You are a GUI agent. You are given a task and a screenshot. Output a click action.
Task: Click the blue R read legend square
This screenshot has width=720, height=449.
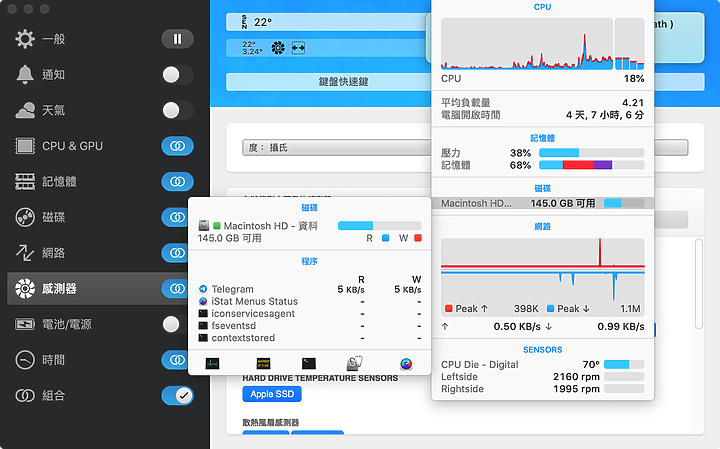[386, 238]
